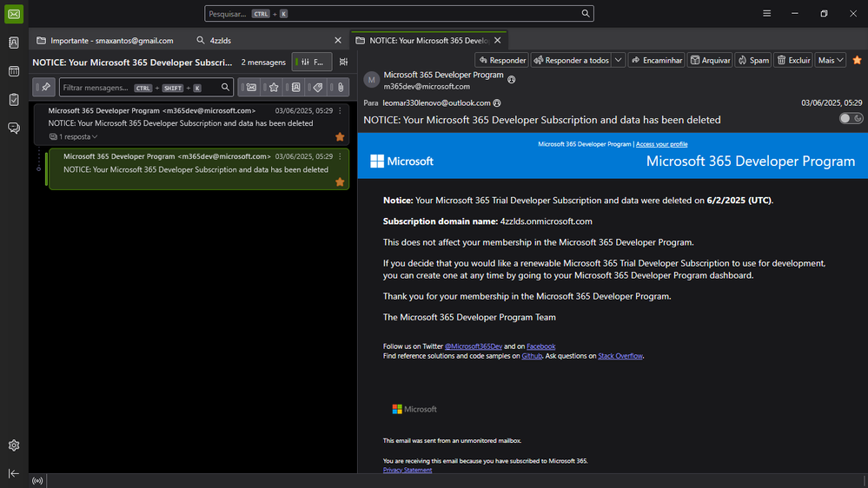
Task: Switch to Importante - smaxantos@gmail.com tab
Action: tap(105, 41)
